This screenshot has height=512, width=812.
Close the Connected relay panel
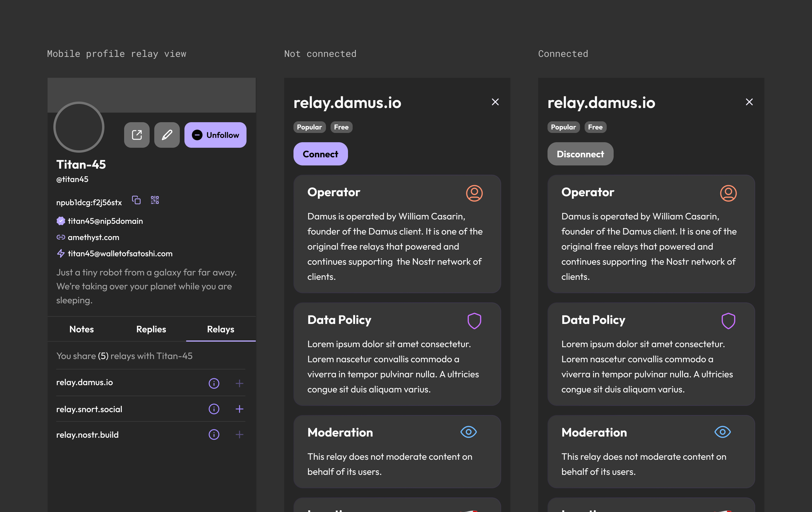pyautogui.click(x=749, y=102)
